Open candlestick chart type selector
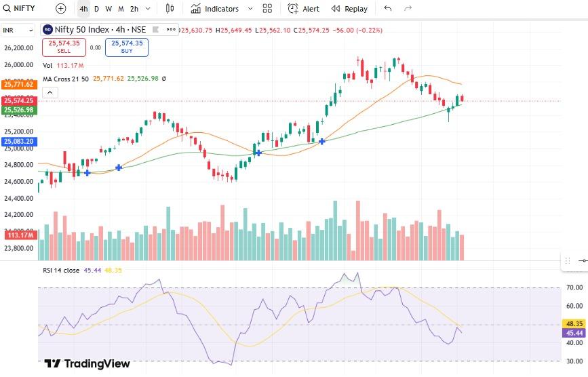The width and height of the screenshot is (588, 377). click(170, 9)
